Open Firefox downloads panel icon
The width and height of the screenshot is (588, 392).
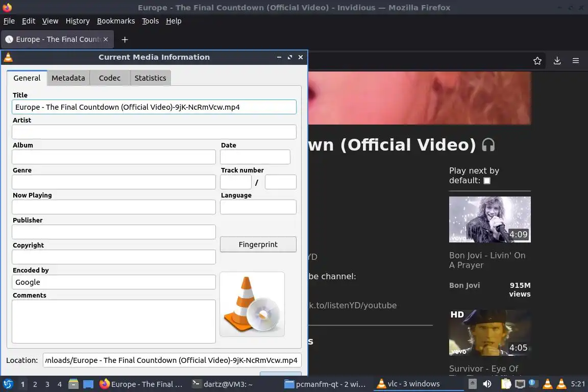(x=557, y=61)
